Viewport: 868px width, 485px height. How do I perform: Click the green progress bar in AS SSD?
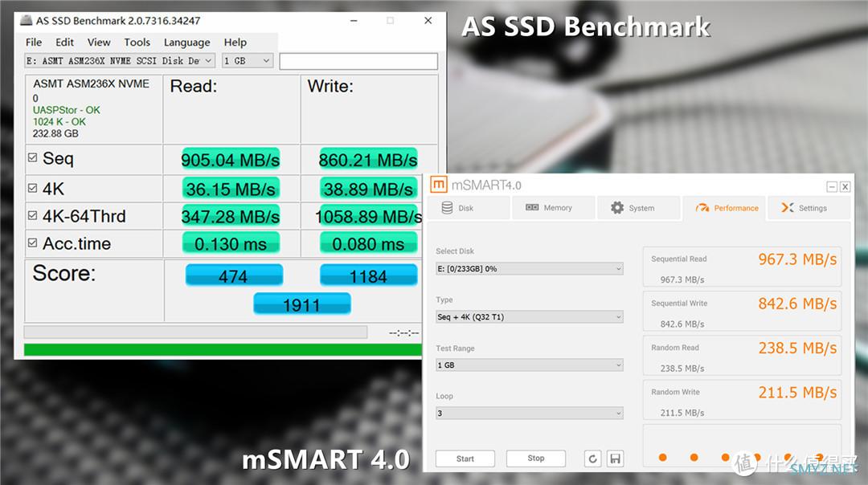[223, 349]
